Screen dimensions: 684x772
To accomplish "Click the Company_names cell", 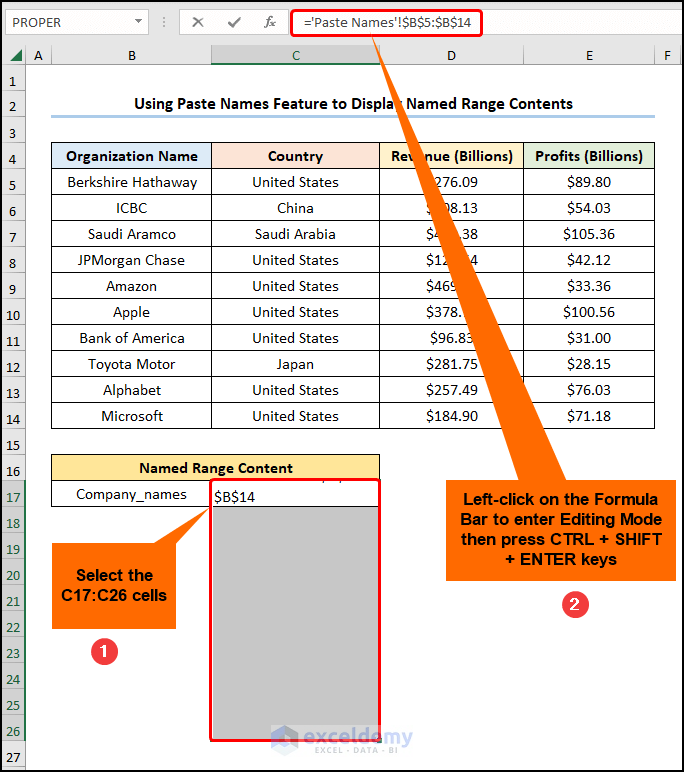I will [131, 494].
